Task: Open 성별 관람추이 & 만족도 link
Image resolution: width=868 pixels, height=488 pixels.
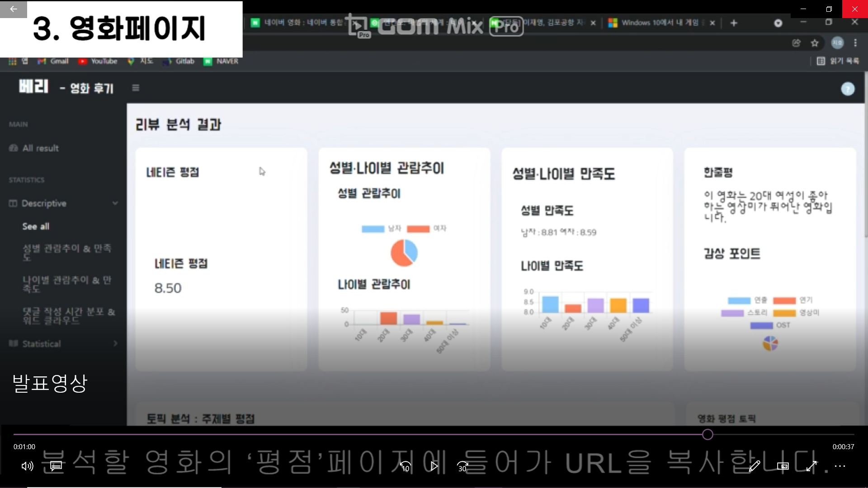Action: 67,252
